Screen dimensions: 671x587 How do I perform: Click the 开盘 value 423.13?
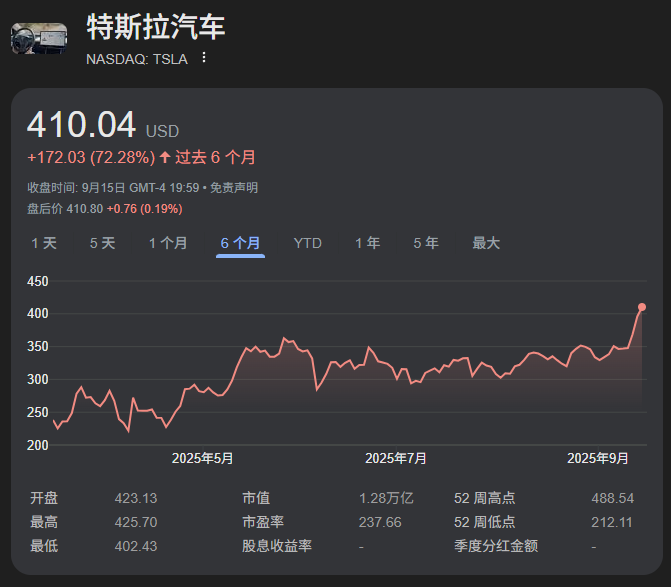pos(136,498)
